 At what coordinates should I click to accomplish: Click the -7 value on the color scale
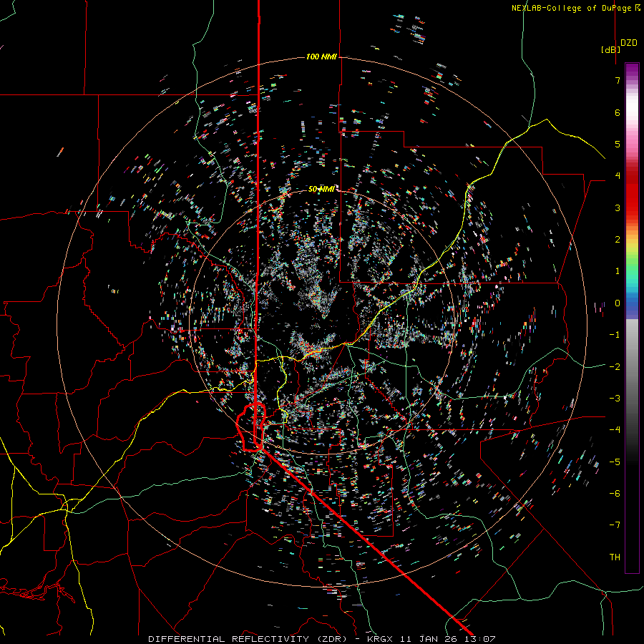pos(615,525)
